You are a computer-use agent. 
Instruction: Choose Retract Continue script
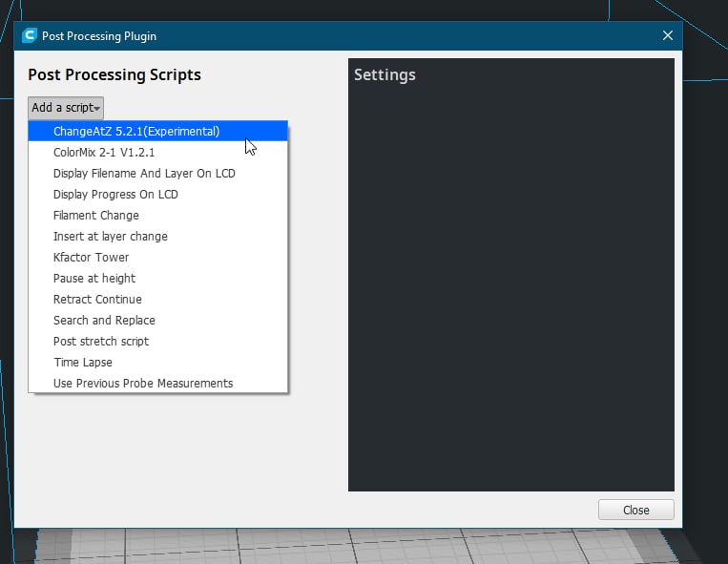pyautogui.click(x=157, y=299)
